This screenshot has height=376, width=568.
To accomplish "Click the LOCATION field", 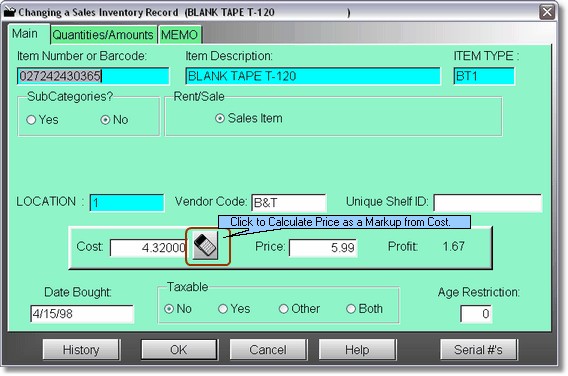I will point(127,203).
